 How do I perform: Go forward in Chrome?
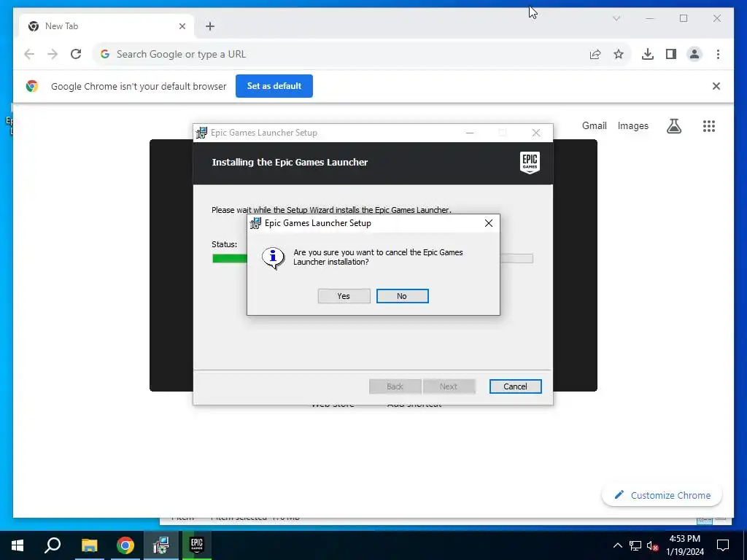(x=53, y=54)
